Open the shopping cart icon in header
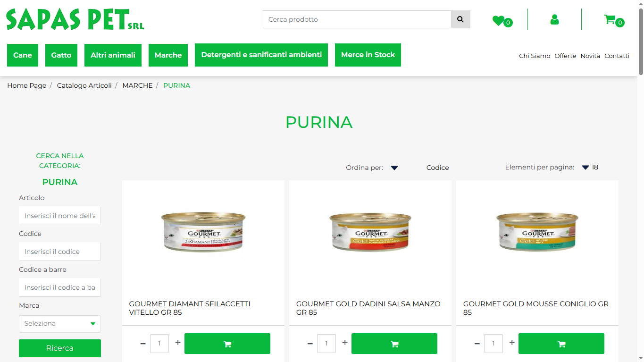This screenshot has height=362, width=644. pos(610,19)
